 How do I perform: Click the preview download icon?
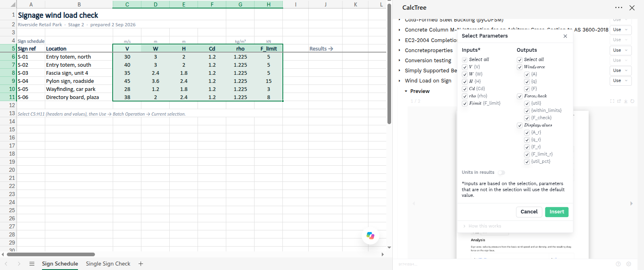pyautogui.click(x=626, y=101)
